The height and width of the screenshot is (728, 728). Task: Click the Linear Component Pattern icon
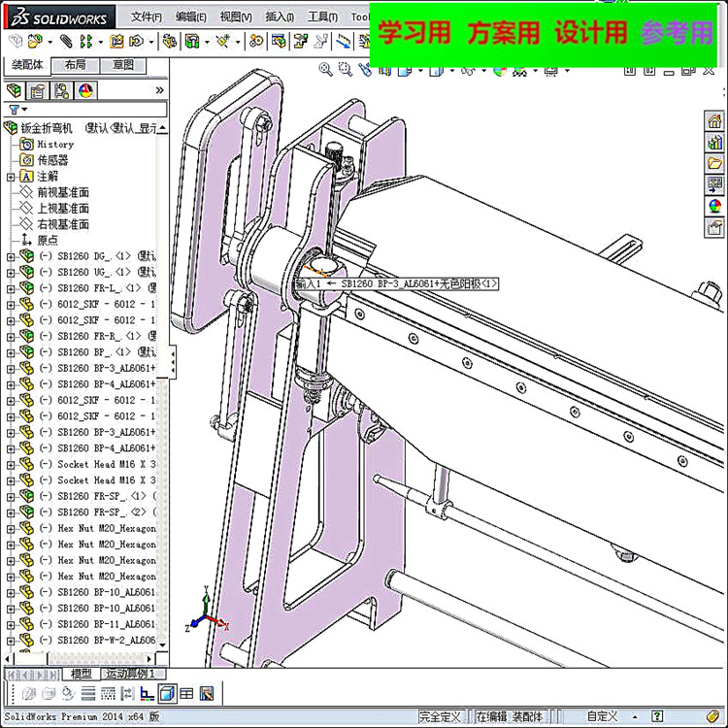(85, 42)
